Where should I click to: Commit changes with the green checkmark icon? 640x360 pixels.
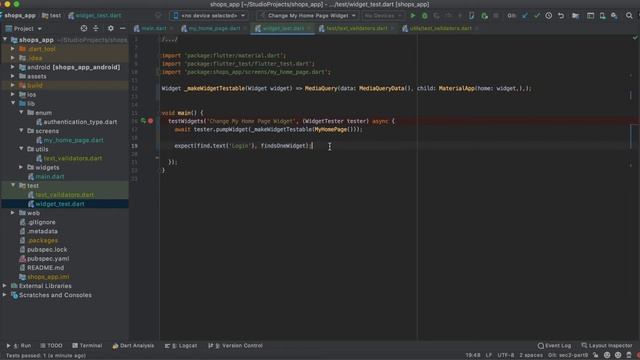(537, 16)
